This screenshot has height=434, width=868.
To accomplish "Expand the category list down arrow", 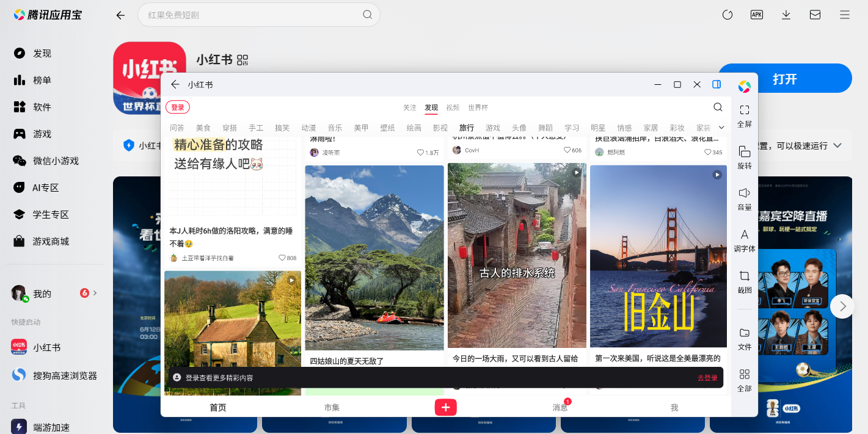I will [721, 128].
